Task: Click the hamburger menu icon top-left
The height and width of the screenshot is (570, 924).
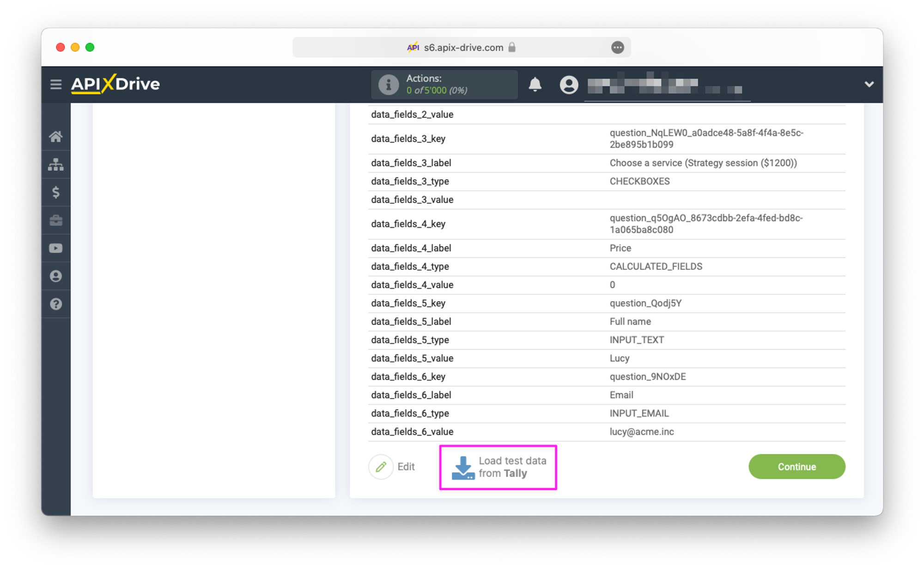Action: click(55, 84)
